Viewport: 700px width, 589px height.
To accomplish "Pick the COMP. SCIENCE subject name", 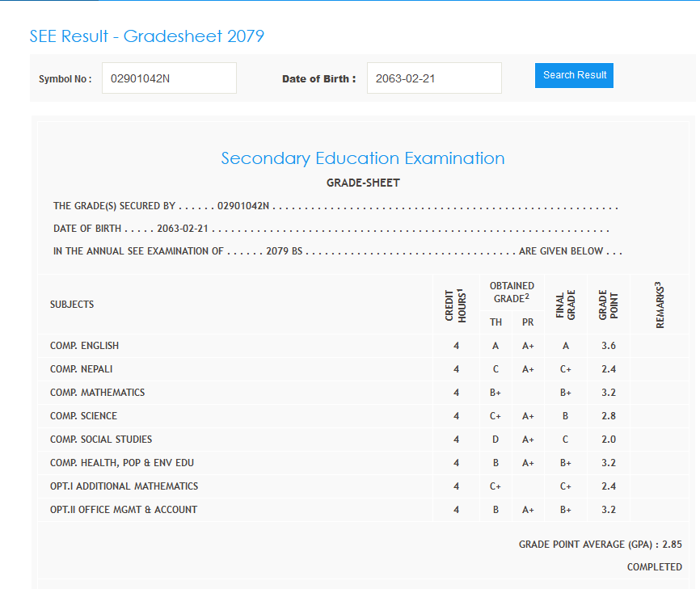I will pyautogui.click(x=83, y=416).
